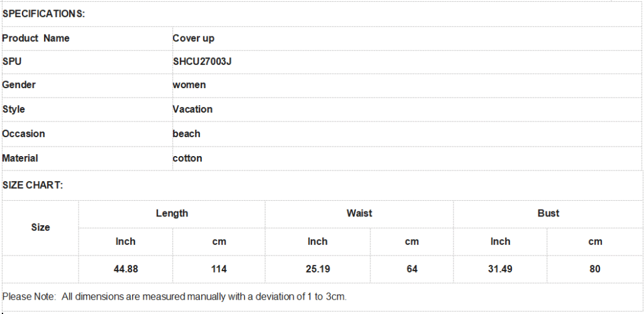
Task: Click the Style label cell
Action: pyautogui.click(x=87, y=109)
